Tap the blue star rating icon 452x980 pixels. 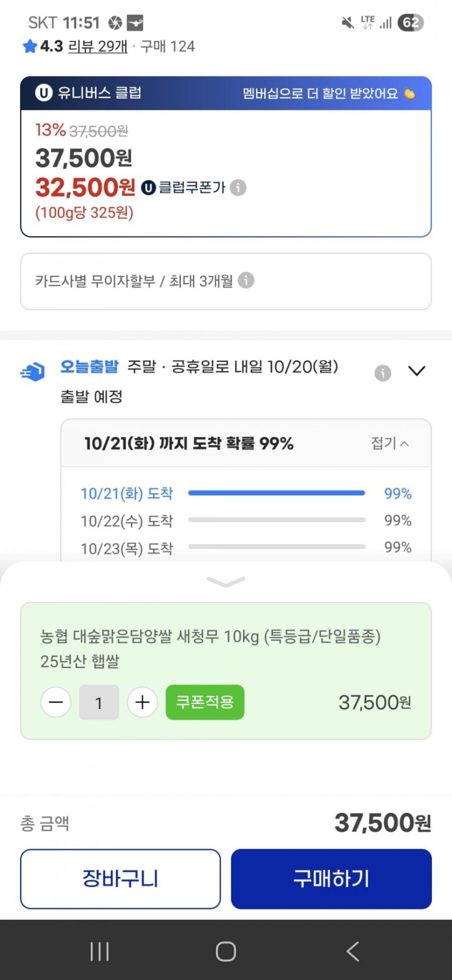(30, 47)
